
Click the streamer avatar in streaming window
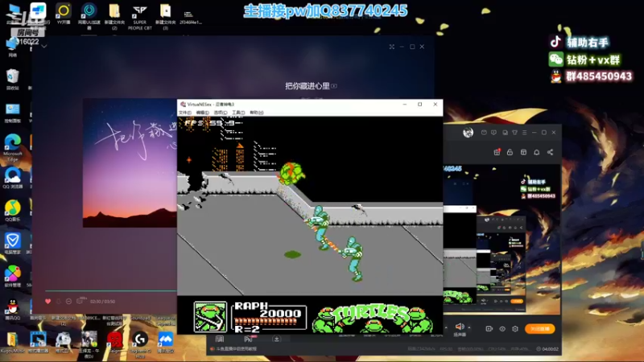[469, 132]
